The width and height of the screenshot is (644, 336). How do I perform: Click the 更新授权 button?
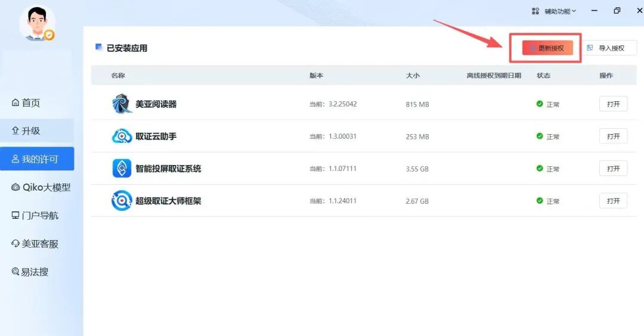[547, 48]
